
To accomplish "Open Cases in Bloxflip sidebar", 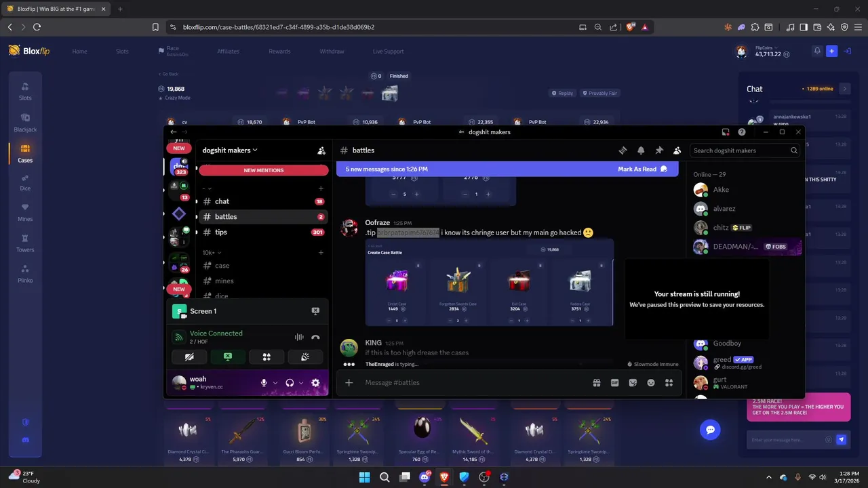I will pos(25,154).
